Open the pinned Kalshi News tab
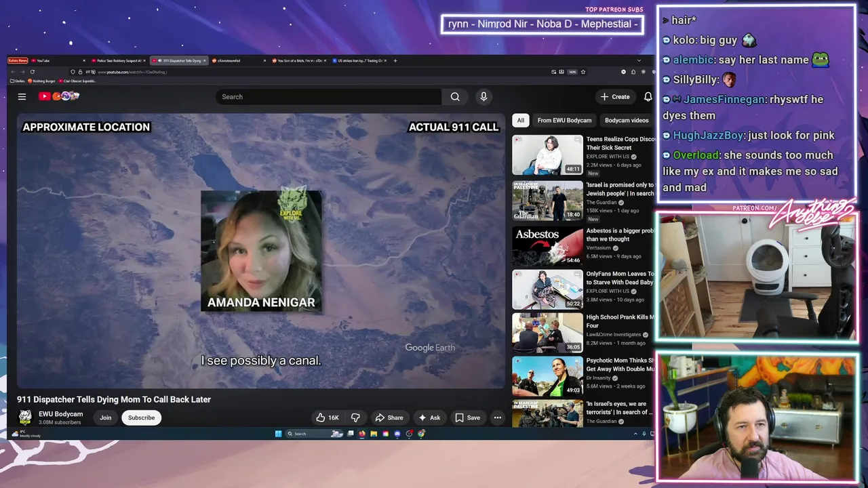 tap(18, 60)
